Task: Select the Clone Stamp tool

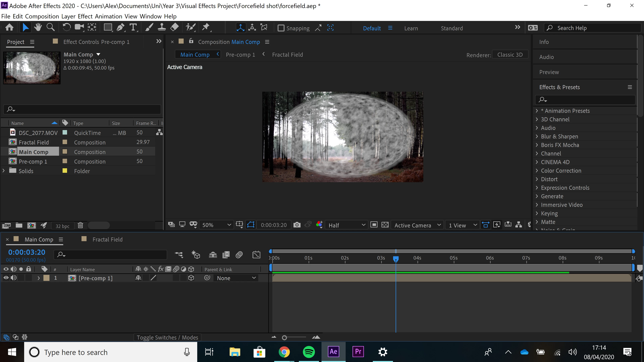Action: point(162,27)
